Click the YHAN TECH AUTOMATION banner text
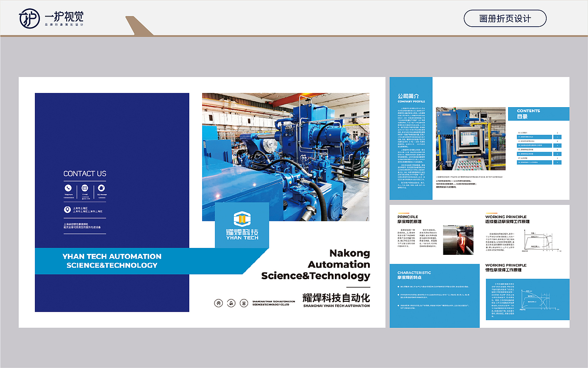The width and height of the screenshot is (588, 368). tap(112, 261)
